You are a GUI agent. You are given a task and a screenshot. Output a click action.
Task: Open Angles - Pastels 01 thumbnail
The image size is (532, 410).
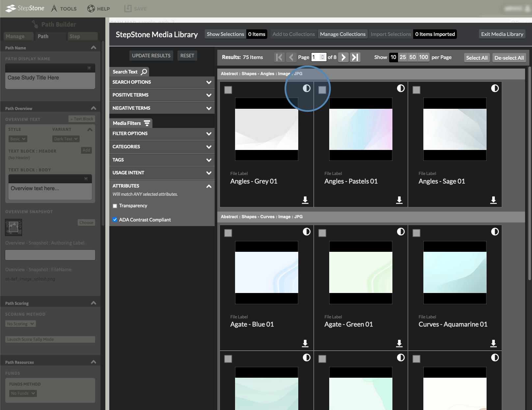click(x=361, y=129)
